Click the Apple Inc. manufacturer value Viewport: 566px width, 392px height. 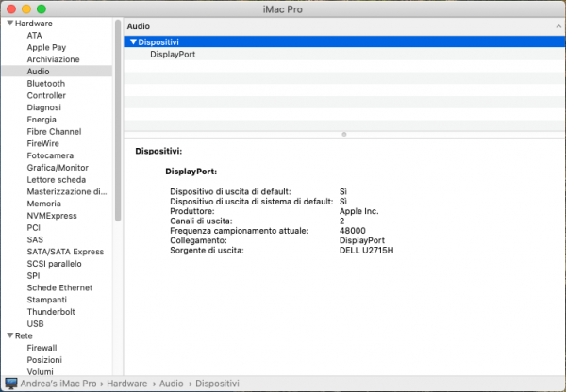[358, 211]
